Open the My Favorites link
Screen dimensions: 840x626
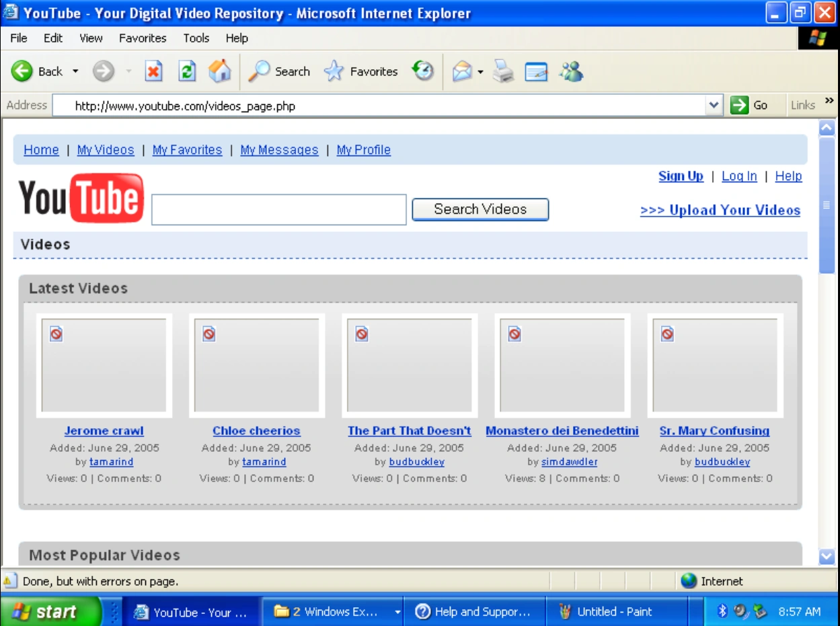(x=187, y=150)
